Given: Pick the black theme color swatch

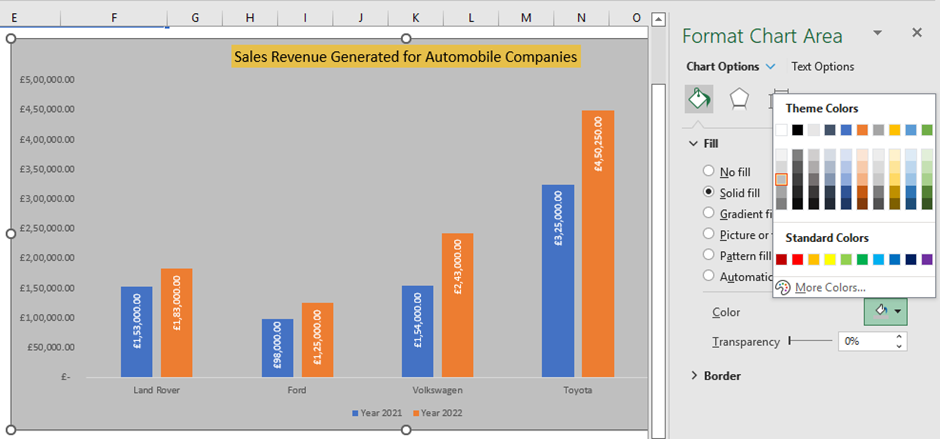Looking at the screenshot, I should point(797,130).
